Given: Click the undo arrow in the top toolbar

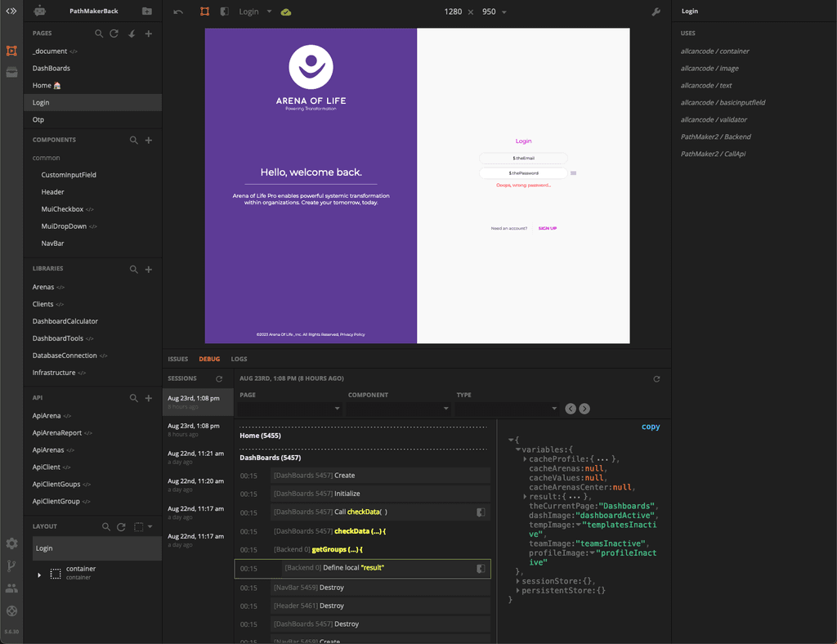Looking at the screenshot, I should (x=178, y=11).
